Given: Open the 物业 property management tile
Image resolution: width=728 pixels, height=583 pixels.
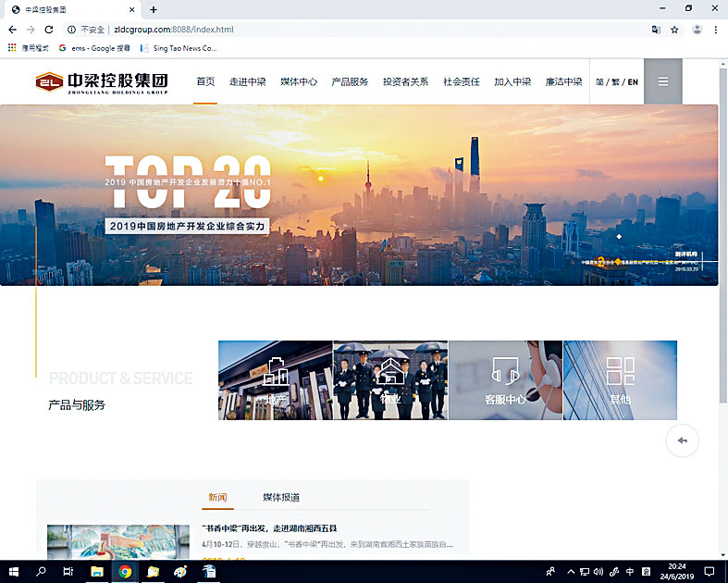Looking at the screenshot, I should pyautogui.click(x=390, y=380).
